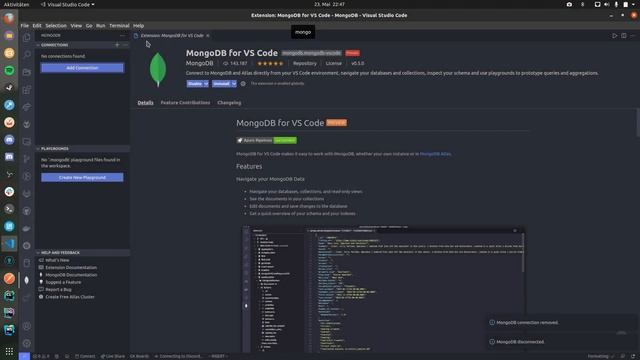
Task: Open the Manage gear in activity bar
Action: [x=27, y=343]
